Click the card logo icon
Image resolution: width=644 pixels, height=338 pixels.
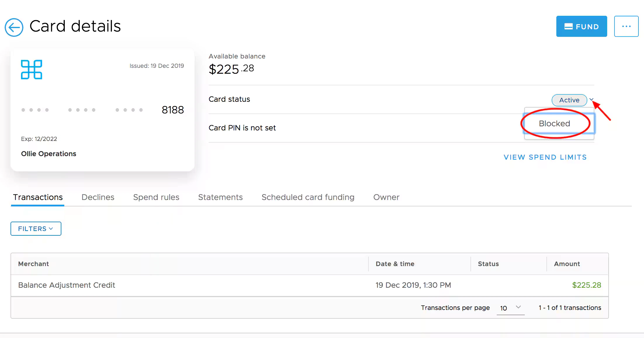point(32,70)
